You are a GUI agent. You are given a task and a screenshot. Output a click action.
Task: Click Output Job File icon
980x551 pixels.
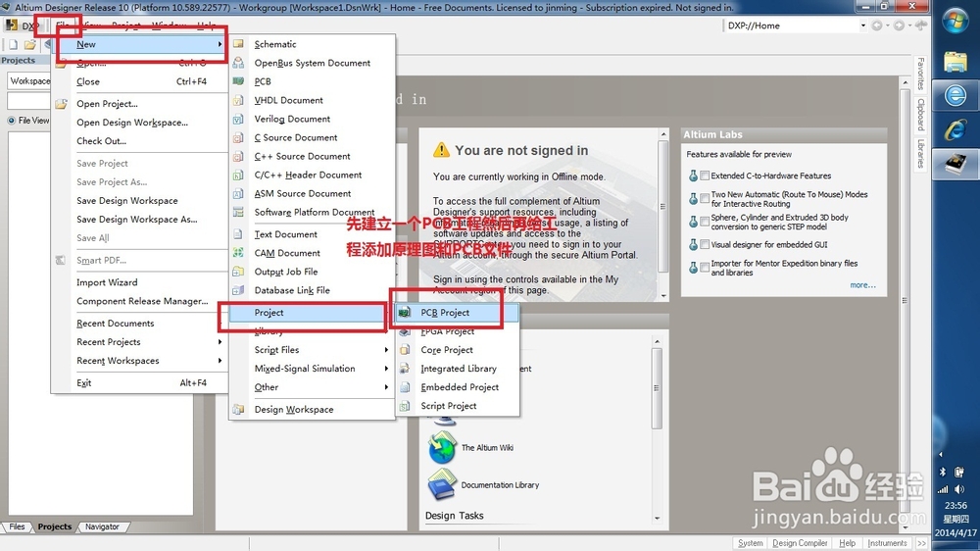pyautogui.click(x=238, y=272)
